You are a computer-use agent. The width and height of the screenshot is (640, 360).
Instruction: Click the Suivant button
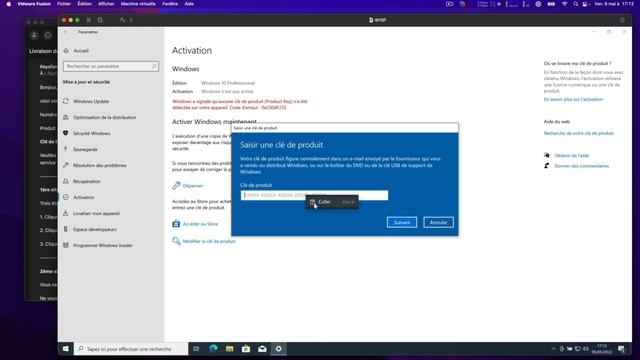[x=402, y=222]
